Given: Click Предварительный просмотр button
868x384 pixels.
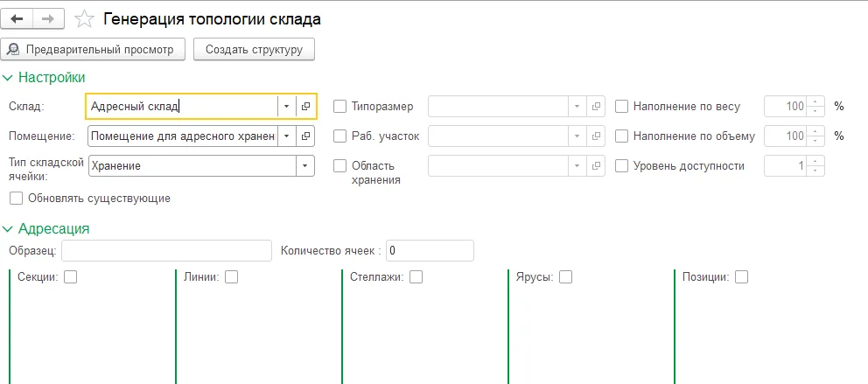Looking at the screenshot, I should [94, 49].
